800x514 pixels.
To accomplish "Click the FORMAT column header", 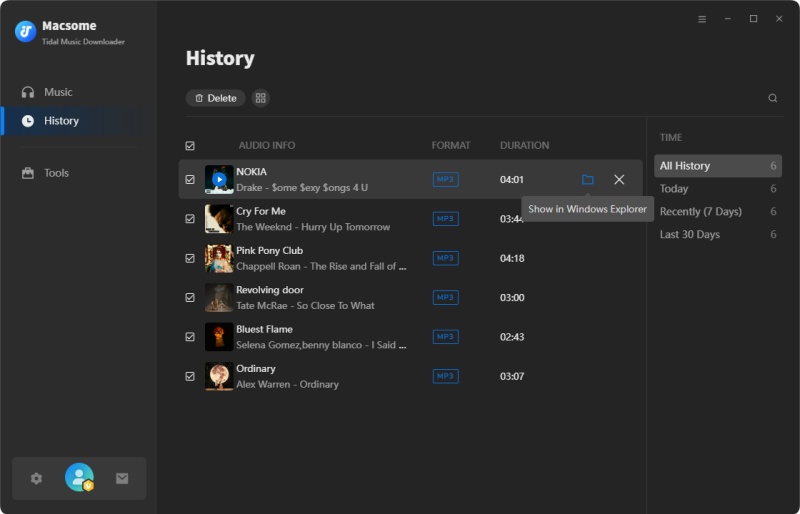I will click(451, 145).
